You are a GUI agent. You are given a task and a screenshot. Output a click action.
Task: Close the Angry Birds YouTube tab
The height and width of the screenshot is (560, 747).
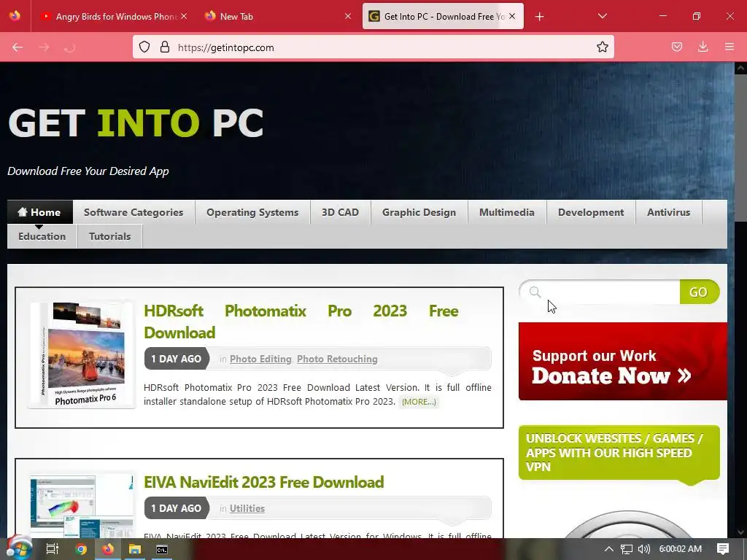(x=184, y=16)
